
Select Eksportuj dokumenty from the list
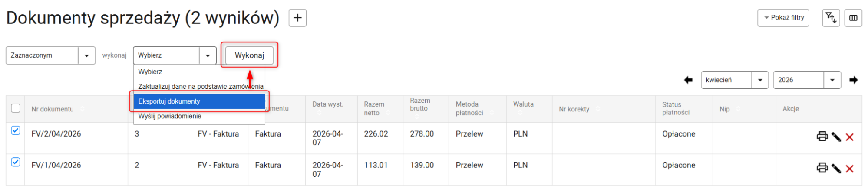click(x=199, y=101)
